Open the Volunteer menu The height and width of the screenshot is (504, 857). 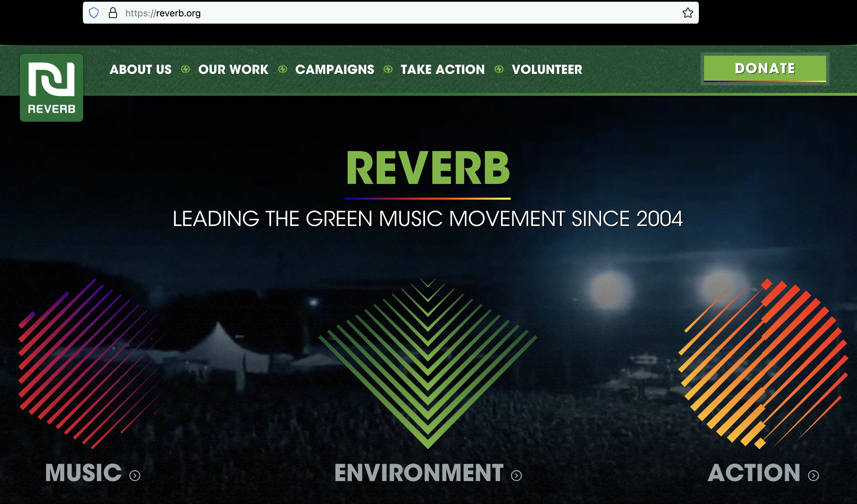[547, 69]
